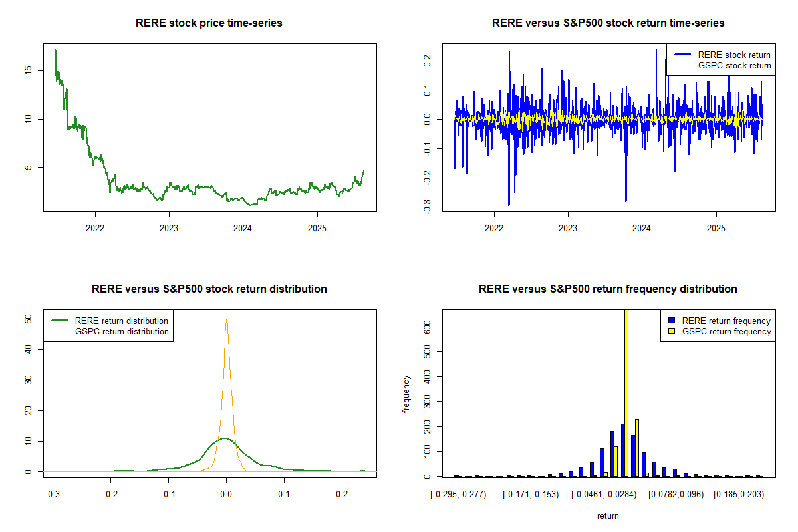Image resolution: width=798 pixels, height=532 pixels.
Task: Click the 'GSPC stock return' legend label
Action: (x=734, y=65)
